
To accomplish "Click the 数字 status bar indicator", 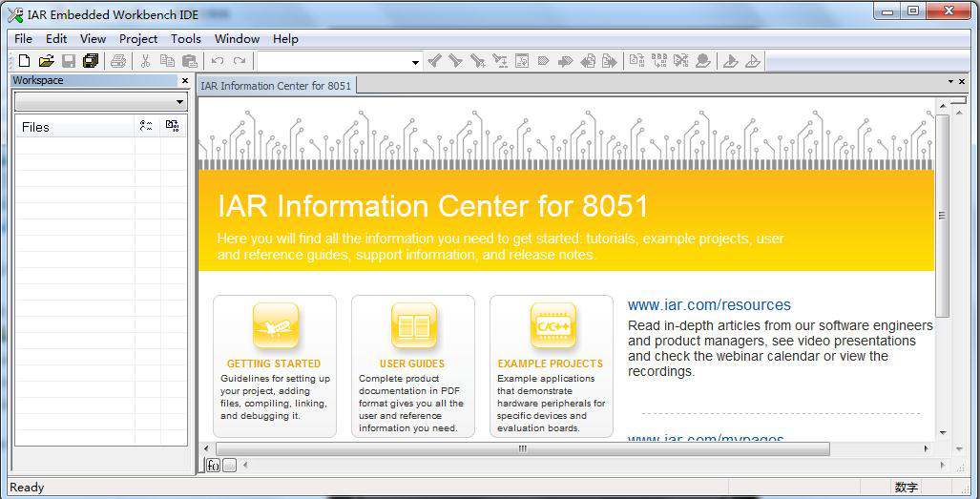I will [x=906, y=488].
